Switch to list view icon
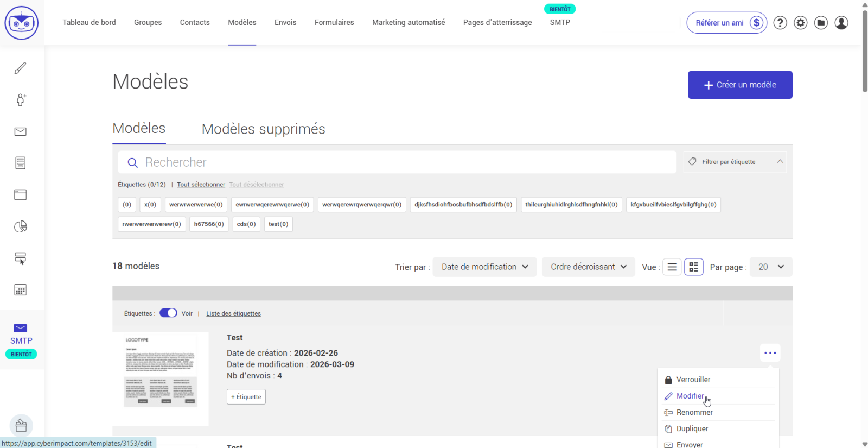 tap(672, 267)
